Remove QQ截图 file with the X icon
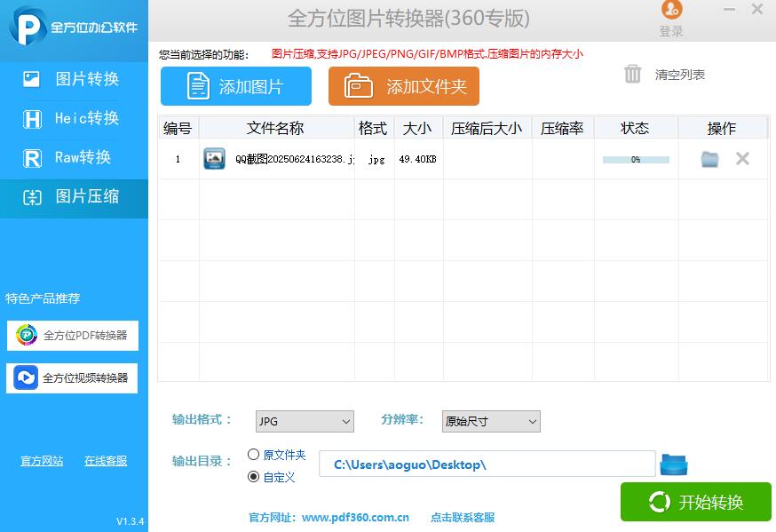Screen dimensions: 776x532 [x=742, y=158]
